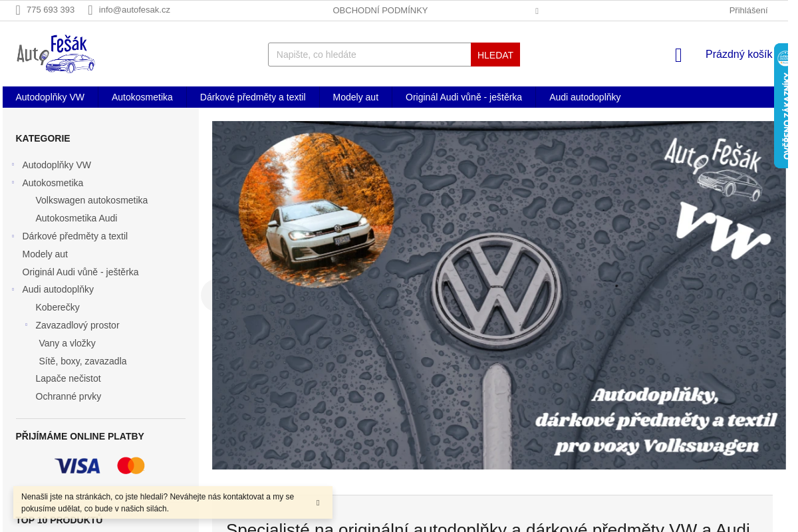Select the second carousel navigation dot
The image size is (798, 532).
pyautogui.click(x=616, y=285)
